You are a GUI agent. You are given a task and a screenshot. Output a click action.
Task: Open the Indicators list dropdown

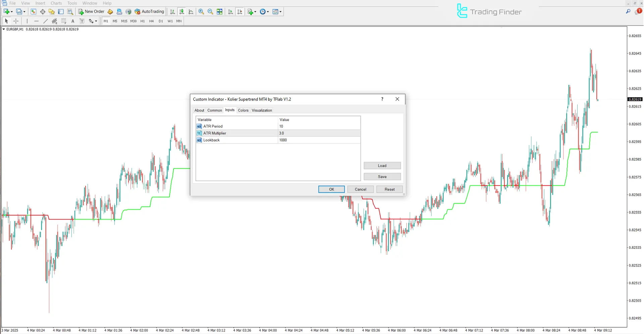[x=255, y=11]
